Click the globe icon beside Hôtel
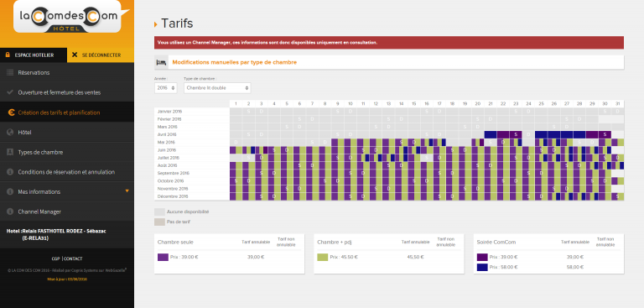 10,133
